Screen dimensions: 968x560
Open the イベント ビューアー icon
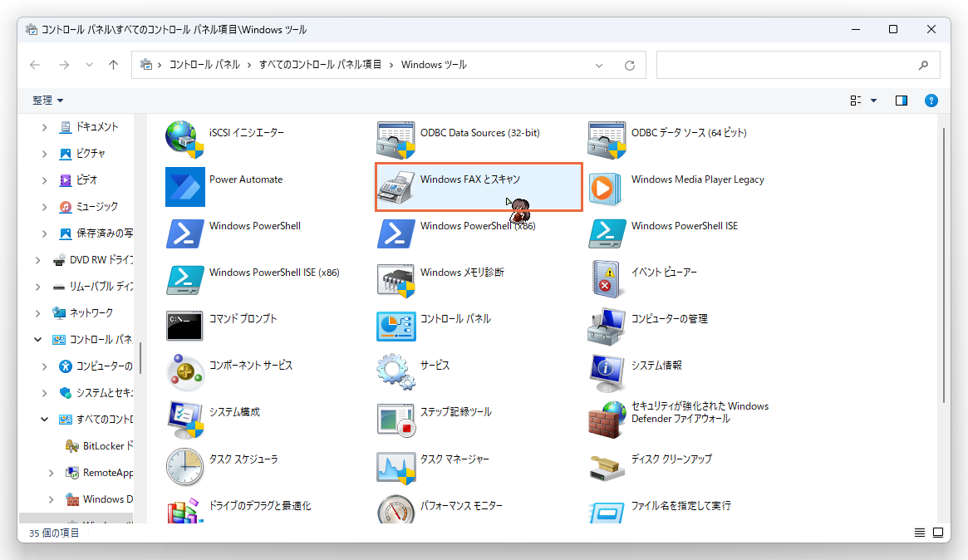pos(607,280)
